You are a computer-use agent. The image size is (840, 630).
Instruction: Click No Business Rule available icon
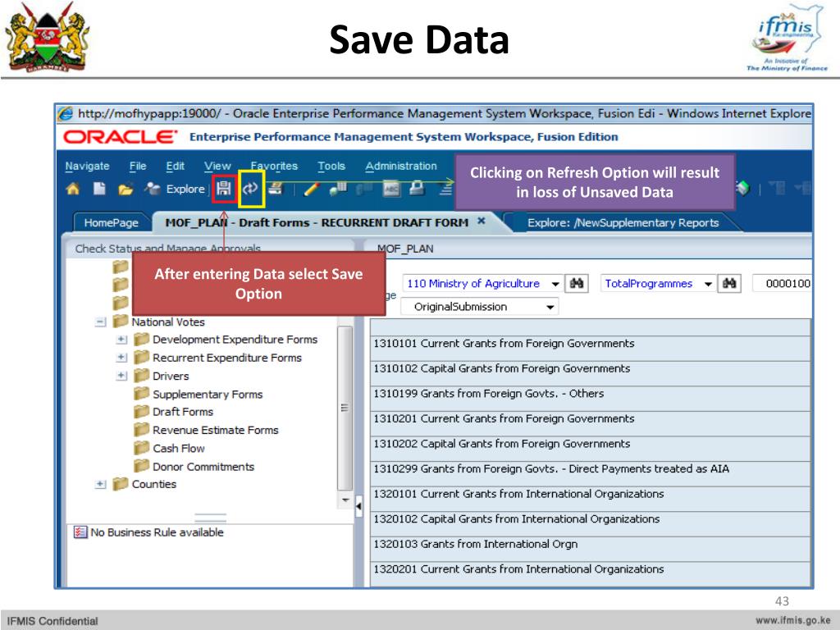tap(80, 532)
